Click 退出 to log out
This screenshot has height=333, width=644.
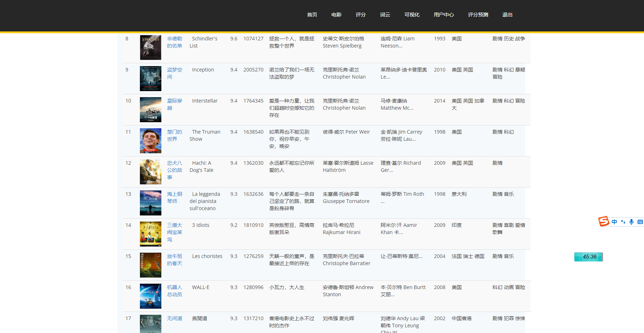coord(507,15)
